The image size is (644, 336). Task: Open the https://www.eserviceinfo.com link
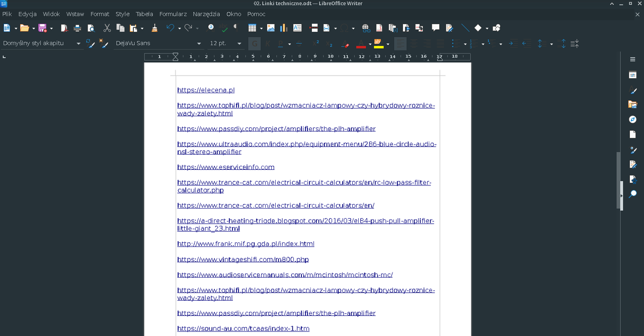(226, 167)
